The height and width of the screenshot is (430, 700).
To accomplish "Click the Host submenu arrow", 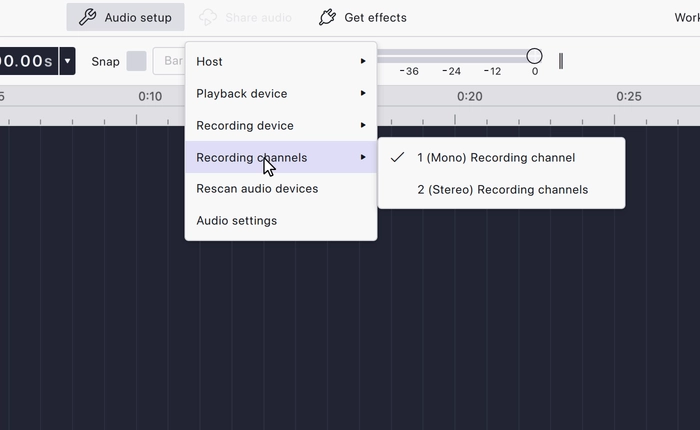I will [x=363, y=61].
